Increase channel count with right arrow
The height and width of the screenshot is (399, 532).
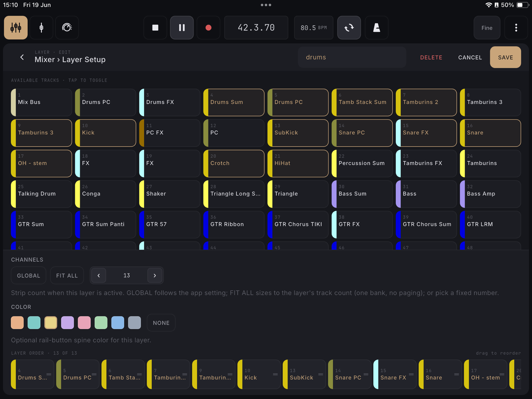tap(155, 275)
